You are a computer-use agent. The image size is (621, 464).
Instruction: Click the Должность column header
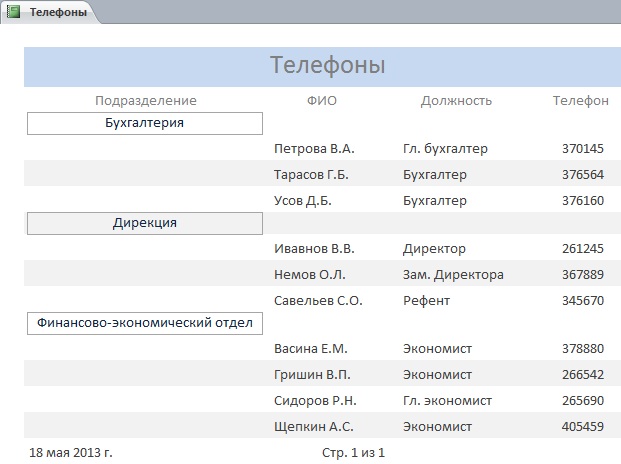point(456,101)
